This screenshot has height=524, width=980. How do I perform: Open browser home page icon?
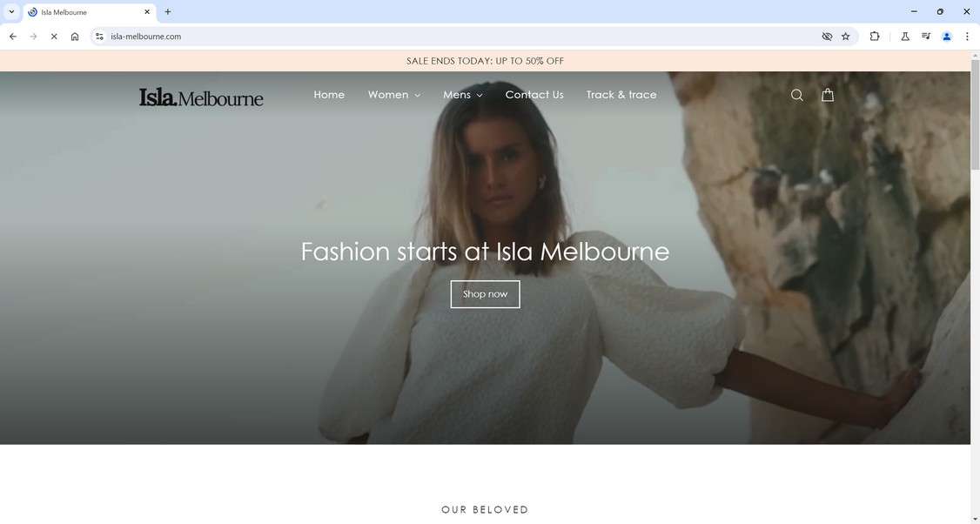click(x=75, y=37)
